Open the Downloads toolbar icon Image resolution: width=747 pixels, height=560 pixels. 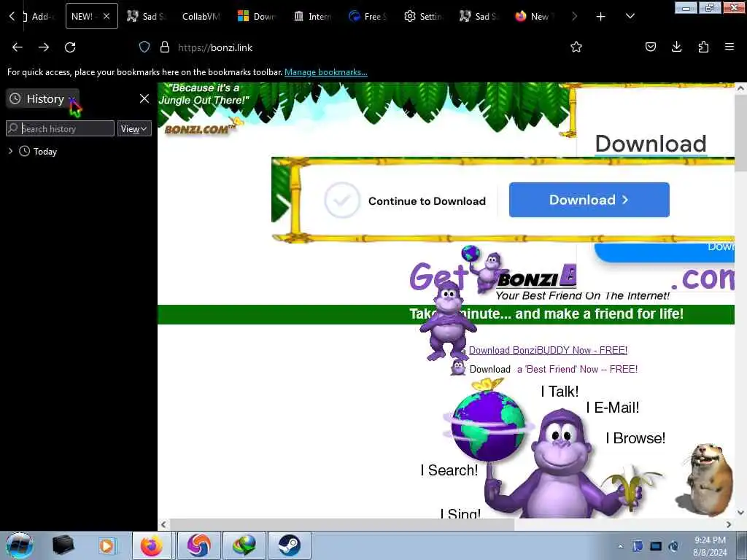pyautogui.click(x=676, y=47)
